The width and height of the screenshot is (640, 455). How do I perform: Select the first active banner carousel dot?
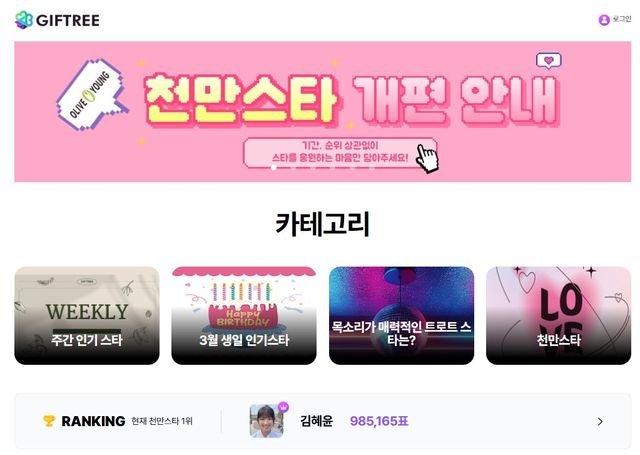pos(274,168)
